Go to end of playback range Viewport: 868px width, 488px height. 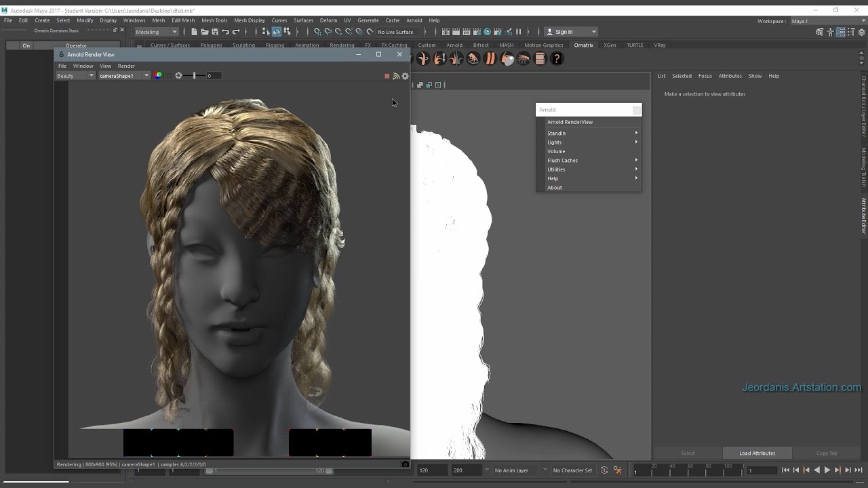[859, 470]
